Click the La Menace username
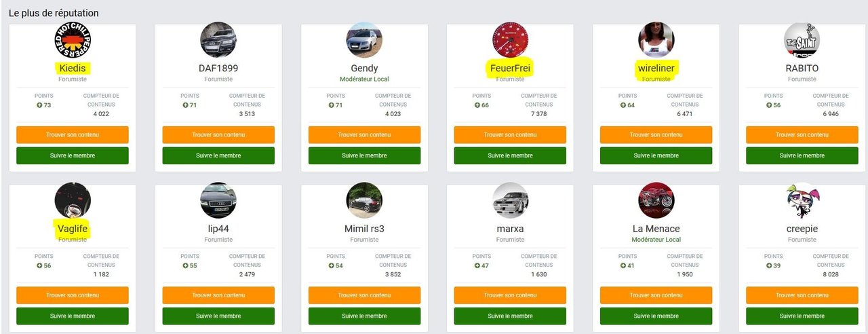 pyautogui.click(x=656, y=229)
